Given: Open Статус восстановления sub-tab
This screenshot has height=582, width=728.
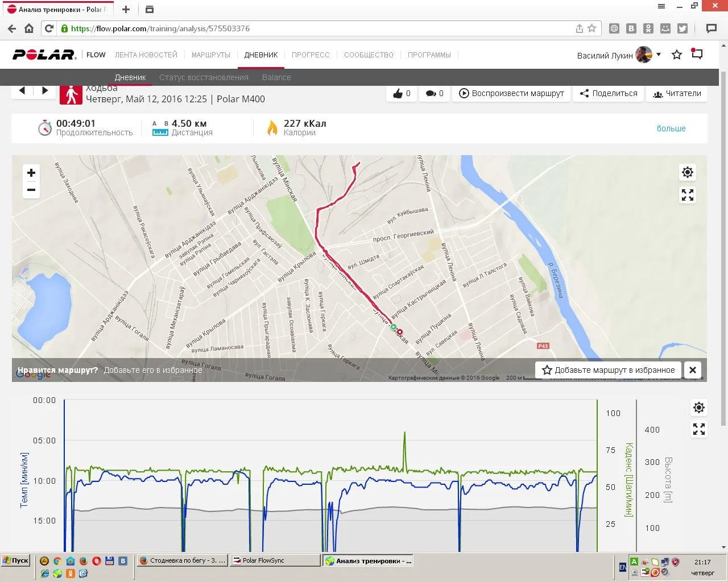Looking at the screenshot, I should 204,77.
